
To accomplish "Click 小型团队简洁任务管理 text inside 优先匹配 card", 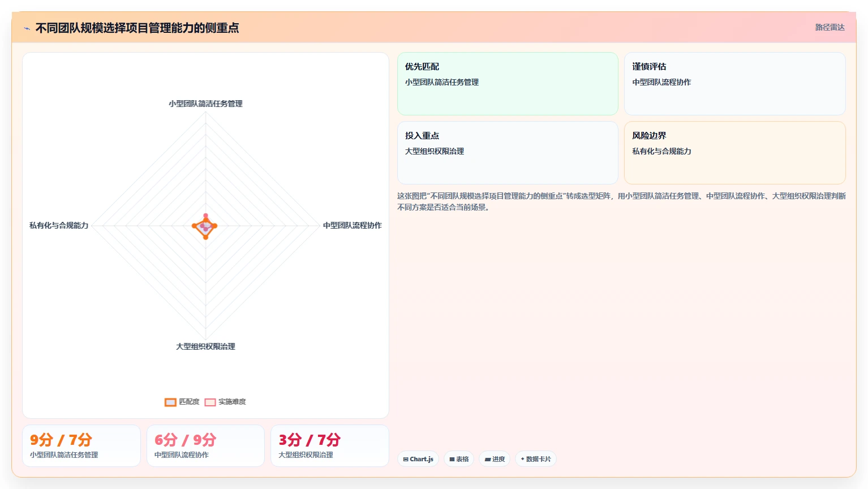I will point(442,82).
